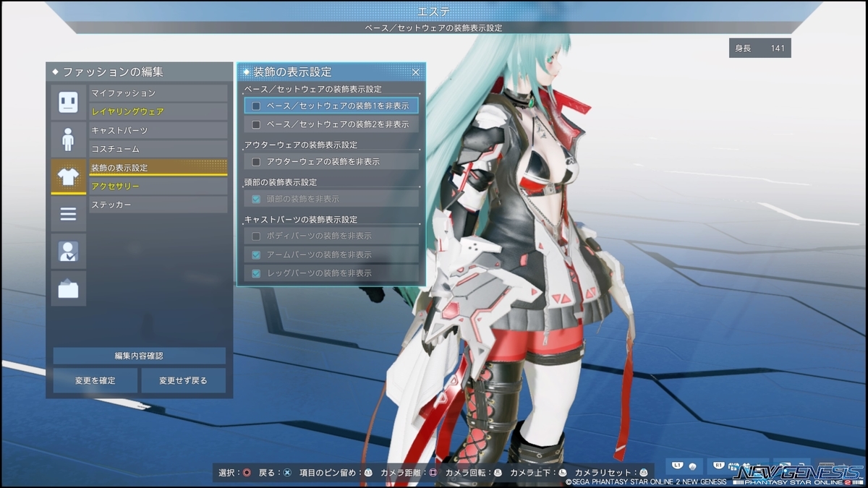The width and height of the screenshot is (868, 488).
Task: Toggle ボディパーツの装飾を非表示 checkbox
Action: pos(256,236)
